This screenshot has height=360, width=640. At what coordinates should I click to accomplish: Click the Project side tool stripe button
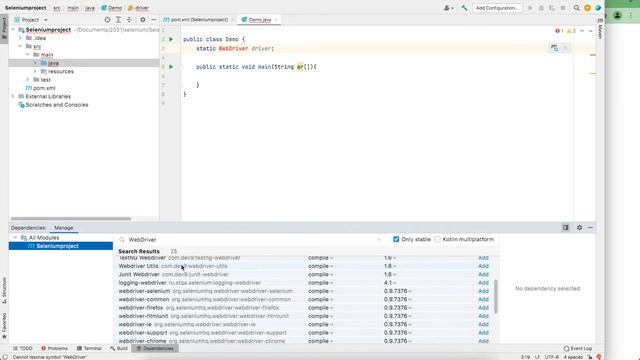click(4, 28)
